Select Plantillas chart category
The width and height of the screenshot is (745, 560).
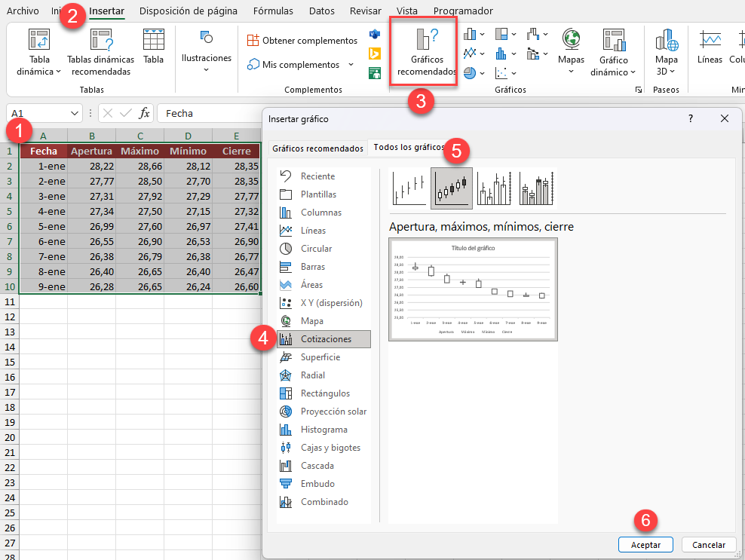tap(323, 194)
